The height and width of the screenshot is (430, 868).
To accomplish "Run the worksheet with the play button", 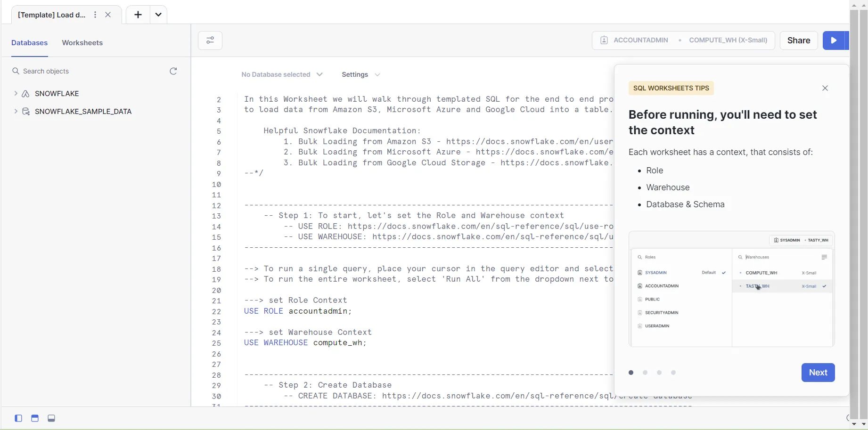I will (835, 41).
